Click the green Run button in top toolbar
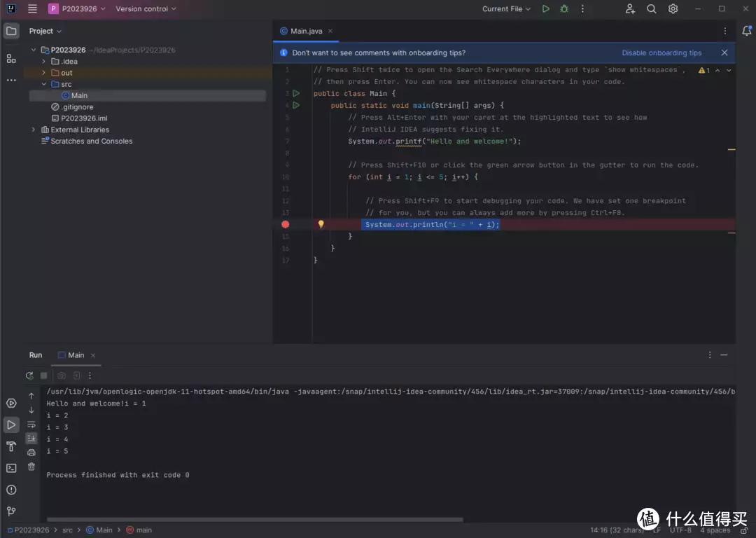The image size is (756, 538). click(x=546, y=9)
